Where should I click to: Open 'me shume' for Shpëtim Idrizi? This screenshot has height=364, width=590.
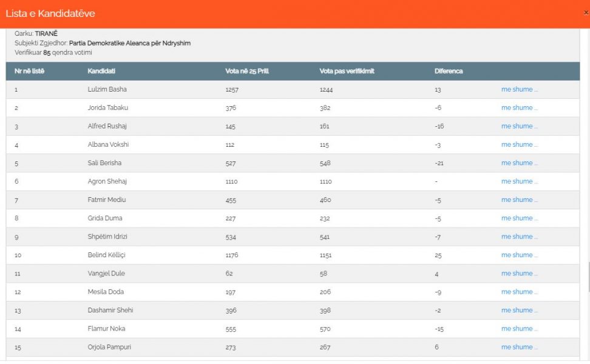[519, 237]
